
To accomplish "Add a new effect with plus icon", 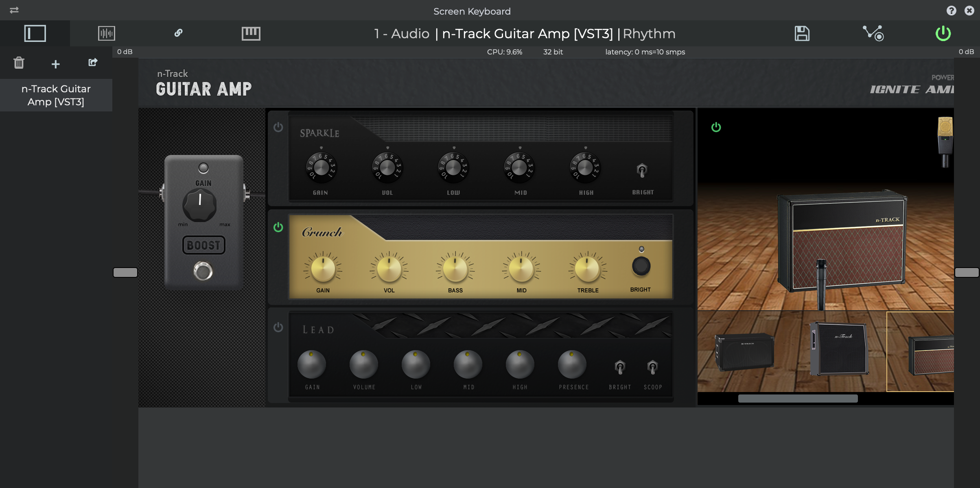I will (x=56, y=64).
